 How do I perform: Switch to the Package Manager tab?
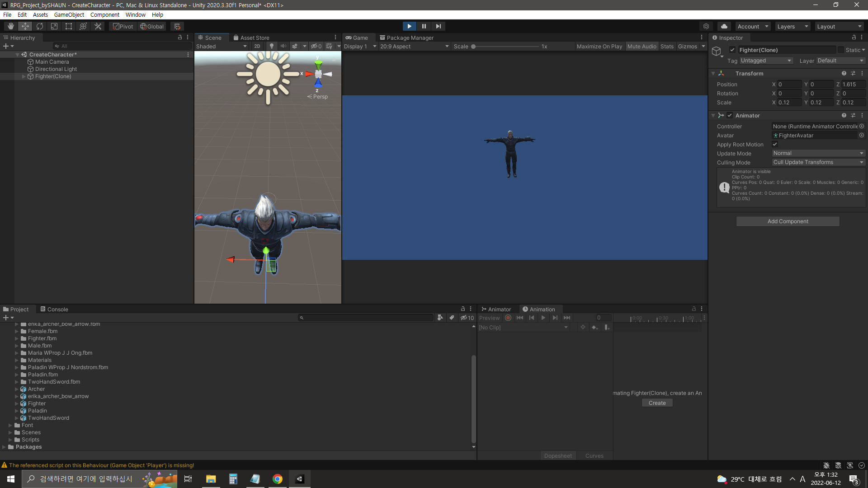406,38
